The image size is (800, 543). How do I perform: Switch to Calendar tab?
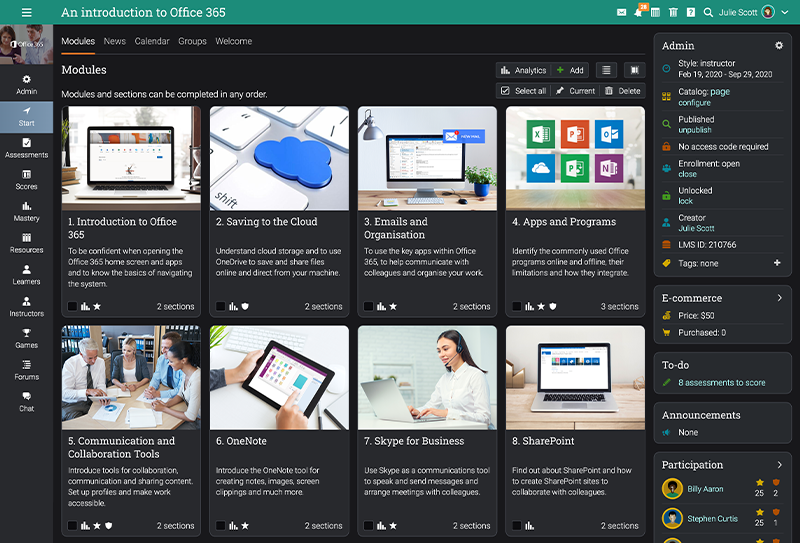point(152,41)
